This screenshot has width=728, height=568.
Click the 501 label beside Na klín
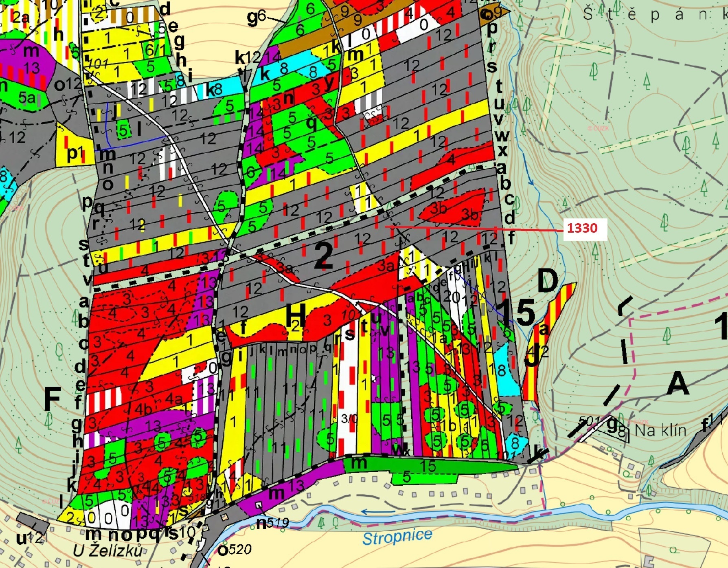[x=589, y=421]
